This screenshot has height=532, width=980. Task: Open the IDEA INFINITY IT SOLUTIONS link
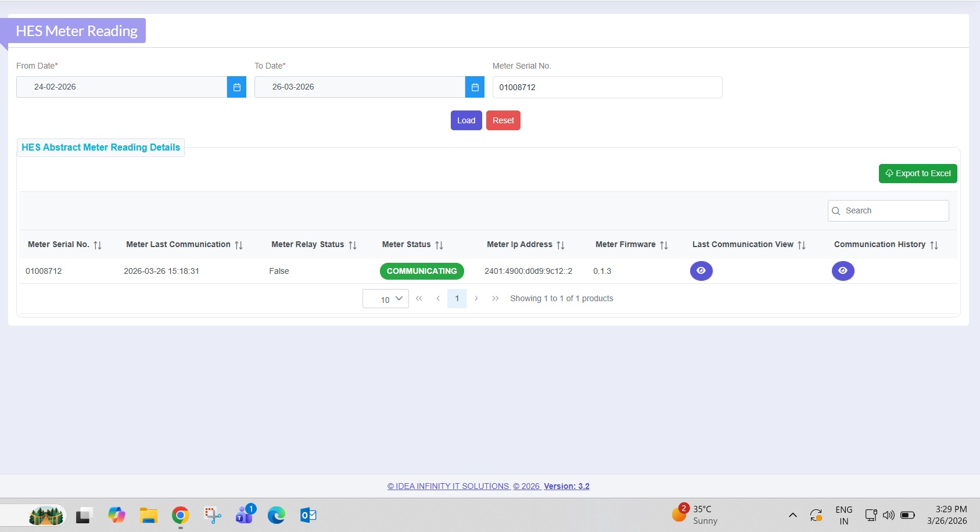click(448, 486)
